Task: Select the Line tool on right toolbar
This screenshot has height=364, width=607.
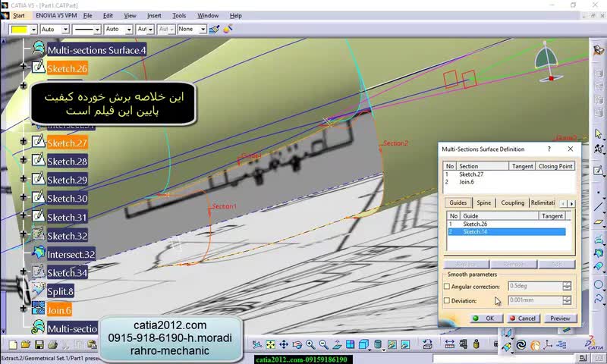Action: 599,206
